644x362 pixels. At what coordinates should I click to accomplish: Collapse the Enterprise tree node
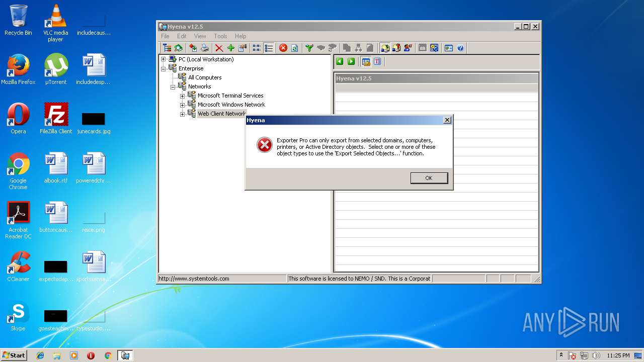[x=163, y=69]
